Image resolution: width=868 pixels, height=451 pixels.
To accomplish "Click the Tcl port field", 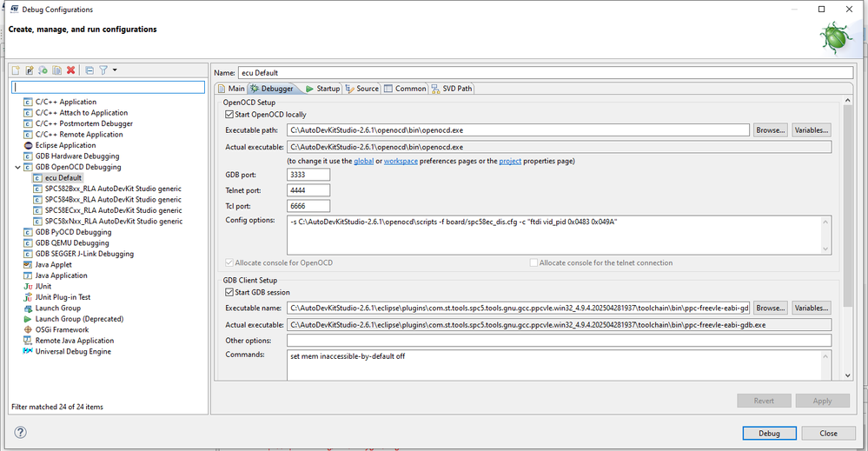I will (x=308, y=205).
